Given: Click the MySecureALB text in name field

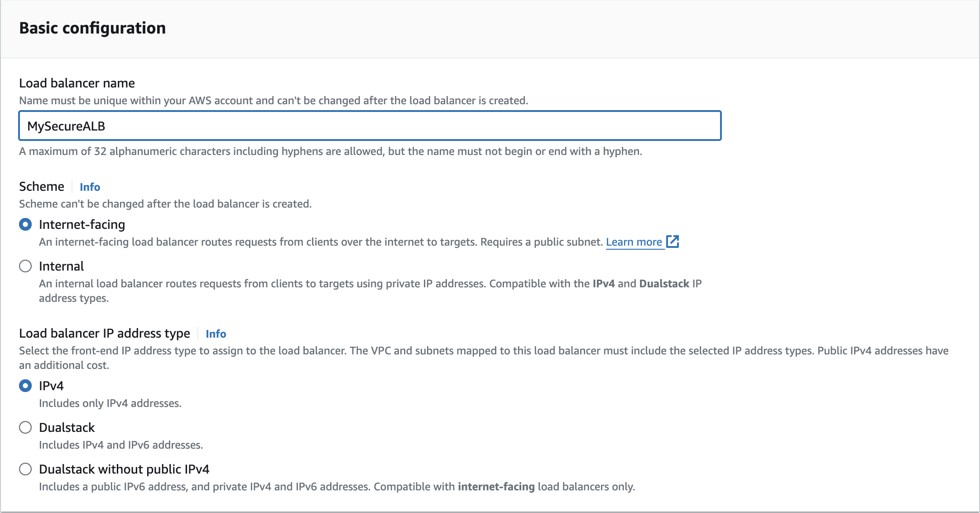Looking at the screenshot, I should pos(66,126).
